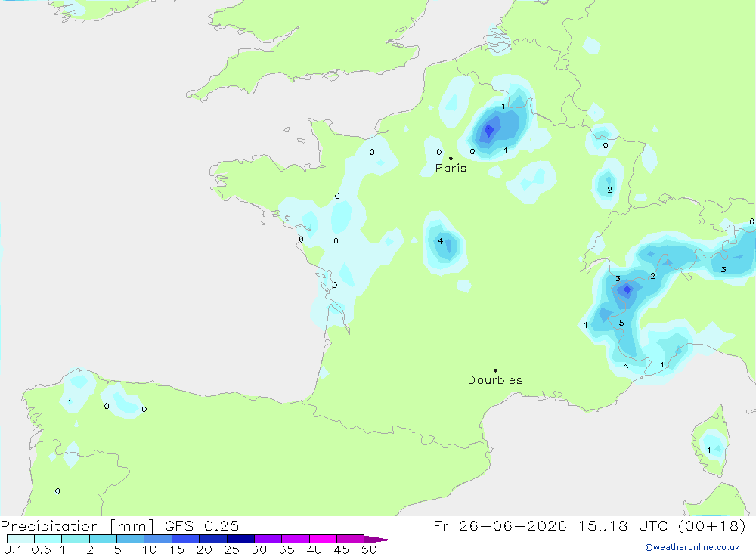Pick the 0.1–0.5 mm lightest cyan legend swatch

(20, 539)
